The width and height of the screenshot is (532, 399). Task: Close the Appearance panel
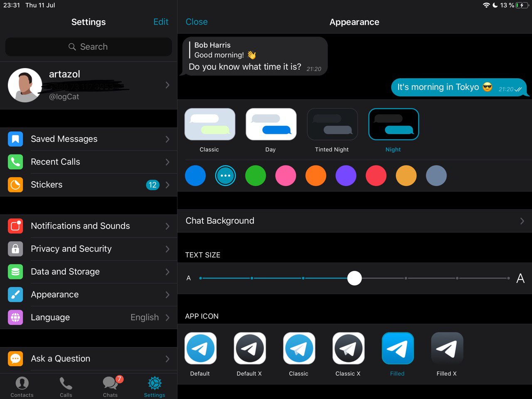tap(197, 22)
